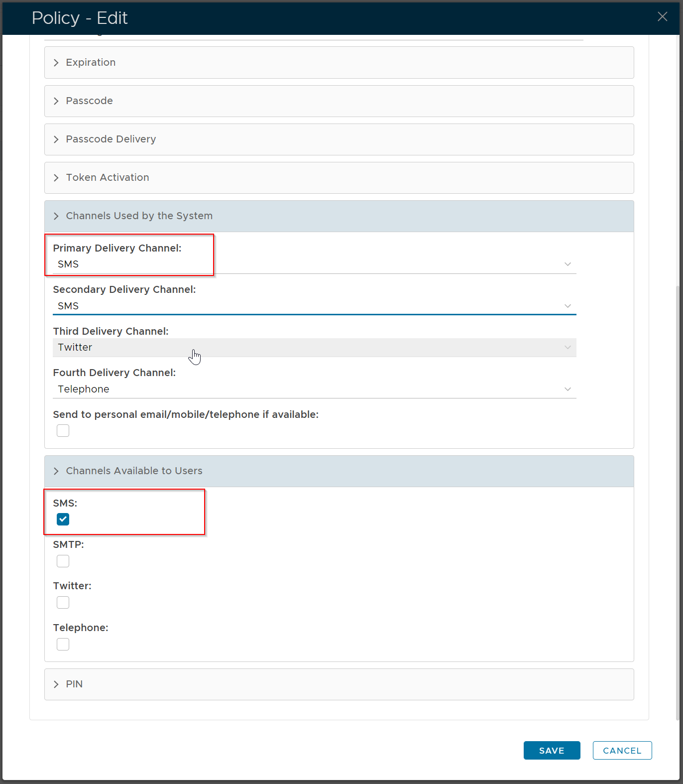The height and width of the screenshot is (784, 683).
Task: Check the Twitter channel checkbox
Action: tap(63, 603)
